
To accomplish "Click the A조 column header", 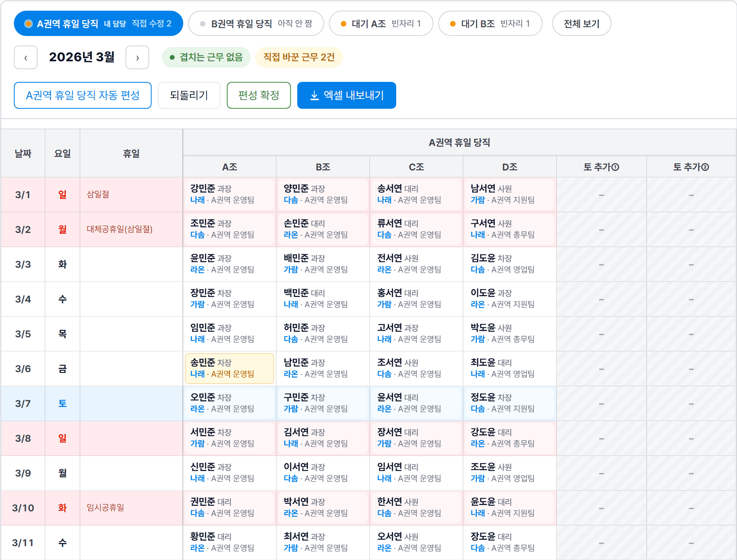I will coord(230,167).
